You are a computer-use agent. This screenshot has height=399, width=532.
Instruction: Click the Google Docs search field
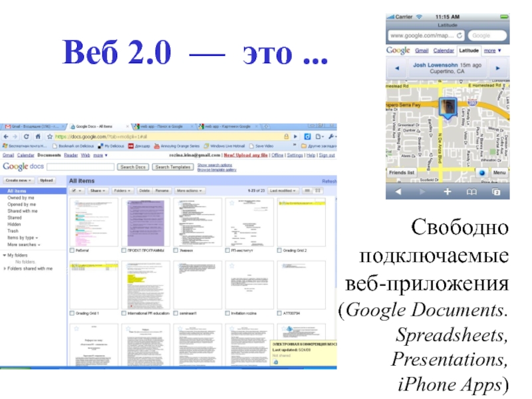(80, 167)
